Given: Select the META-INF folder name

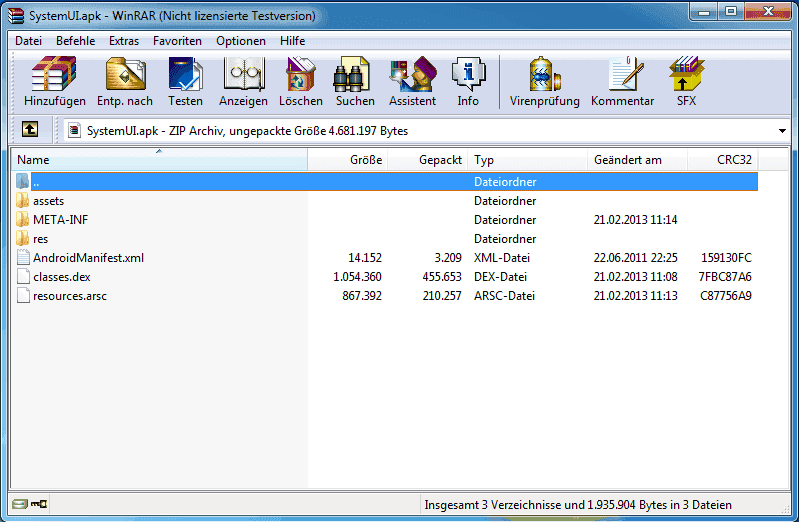Looking at the screenshot, I should pyautogui.click(x=61, y=220).
